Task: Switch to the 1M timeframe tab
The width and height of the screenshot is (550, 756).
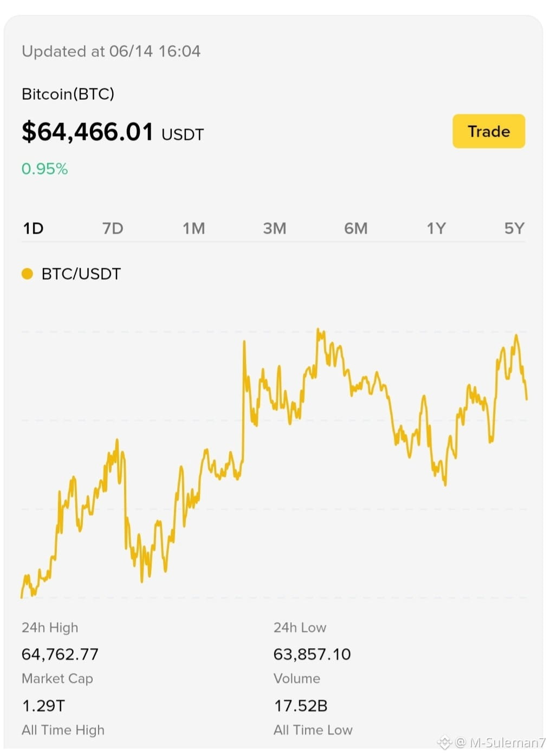Action: pyautogui.click(x=193, y=228)
